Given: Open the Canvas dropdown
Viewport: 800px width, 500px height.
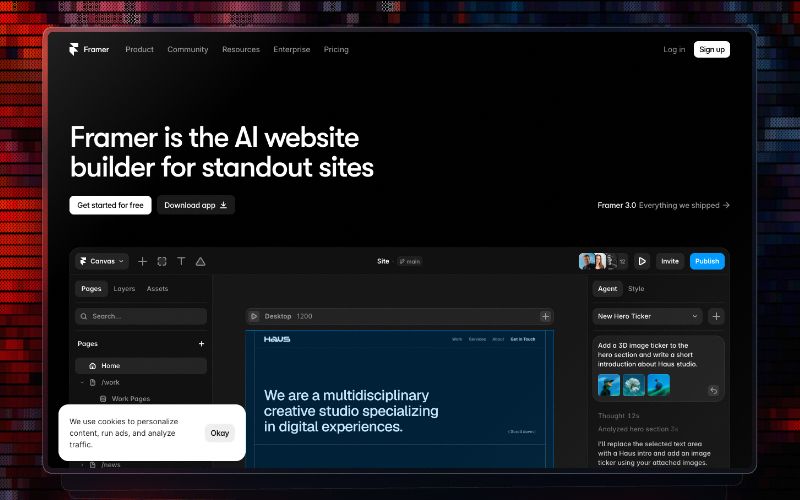Looking at the screenshot, I should (x=102, y=261).
